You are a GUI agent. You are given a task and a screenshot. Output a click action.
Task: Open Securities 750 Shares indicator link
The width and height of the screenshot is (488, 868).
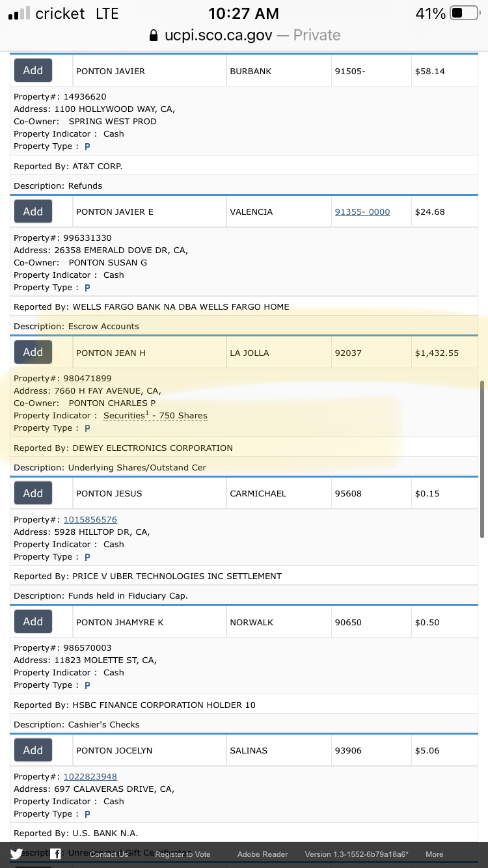[x=156, y=415]
